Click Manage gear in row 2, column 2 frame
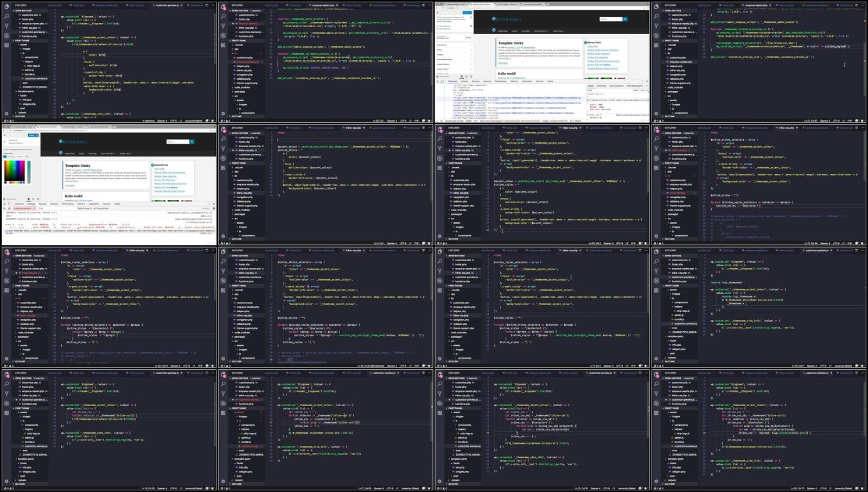This screenshot has height=492, width=868. coord(223,236)
